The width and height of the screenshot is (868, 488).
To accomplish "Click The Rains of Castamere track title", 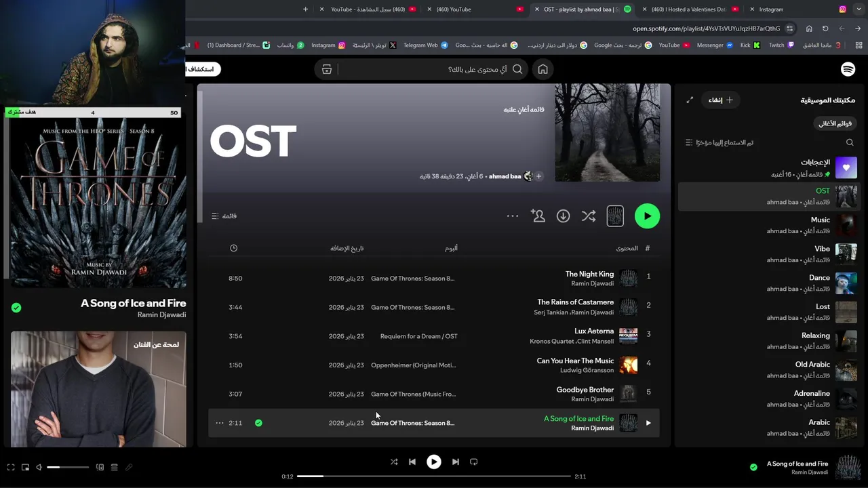I will 576,302.
